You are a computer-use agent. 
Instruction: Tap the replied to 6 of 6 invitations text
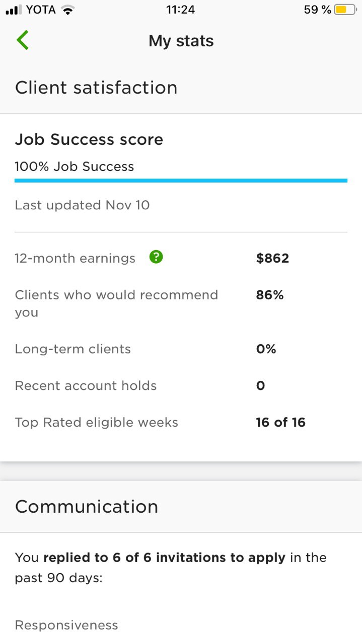pyautogui.click(x=164, y=557)
